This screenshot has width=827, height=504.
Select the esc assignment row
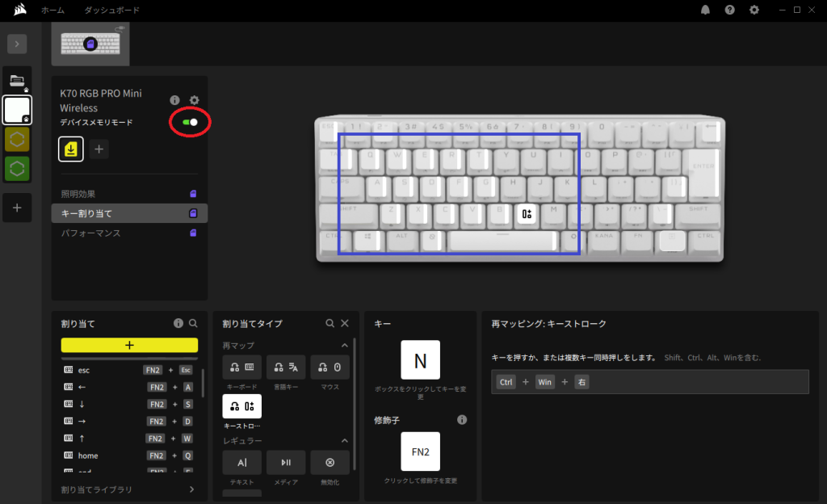coord(128,370)
